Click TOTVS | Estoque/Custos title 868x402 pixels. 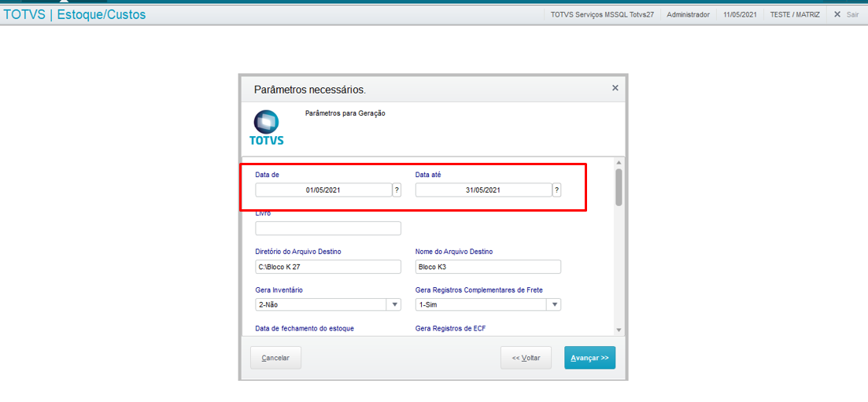(x=75, y=15)
